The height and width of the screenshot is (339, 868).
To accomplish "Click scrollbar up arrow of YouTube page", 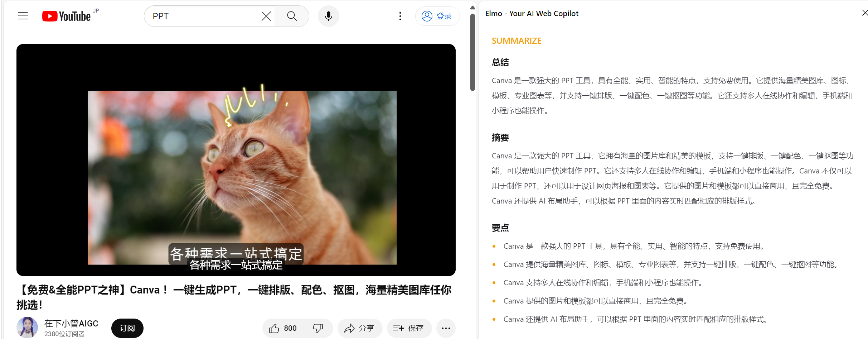I will (472, 8).
